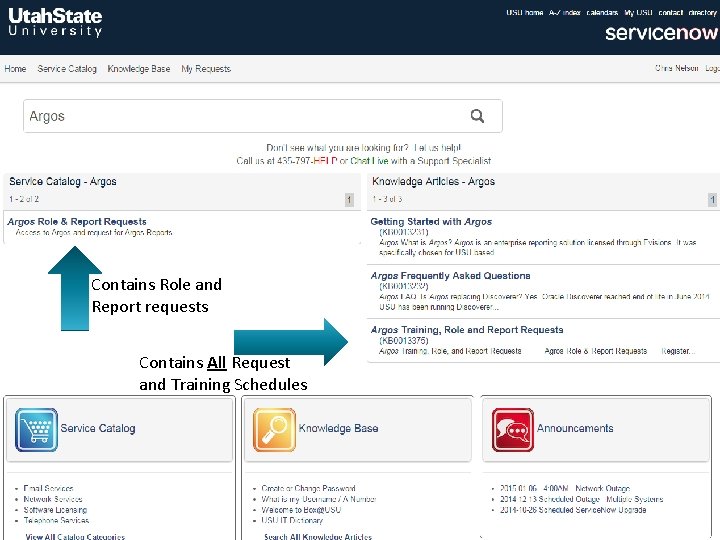Open Getting Started with Argos article
Viewport: 720px width, 540px height.
tap(431, 222)
